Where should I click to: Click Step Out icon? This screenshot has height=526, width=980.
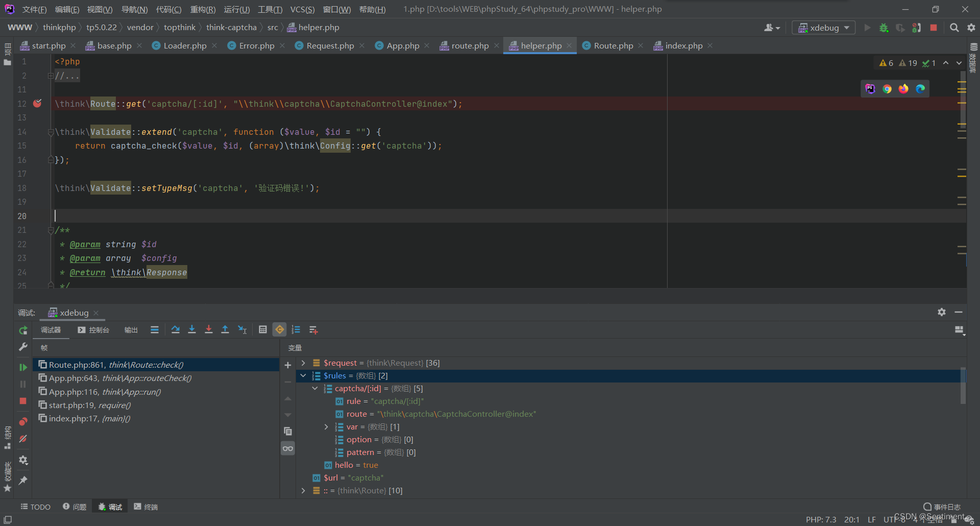[x=225, y=330]
